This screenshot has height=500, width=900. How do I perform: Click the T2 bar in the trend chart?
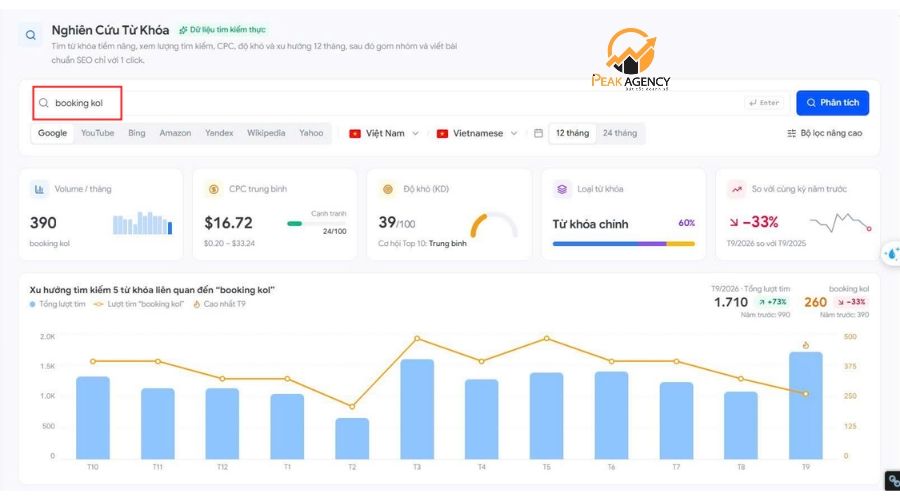[352, 439]
